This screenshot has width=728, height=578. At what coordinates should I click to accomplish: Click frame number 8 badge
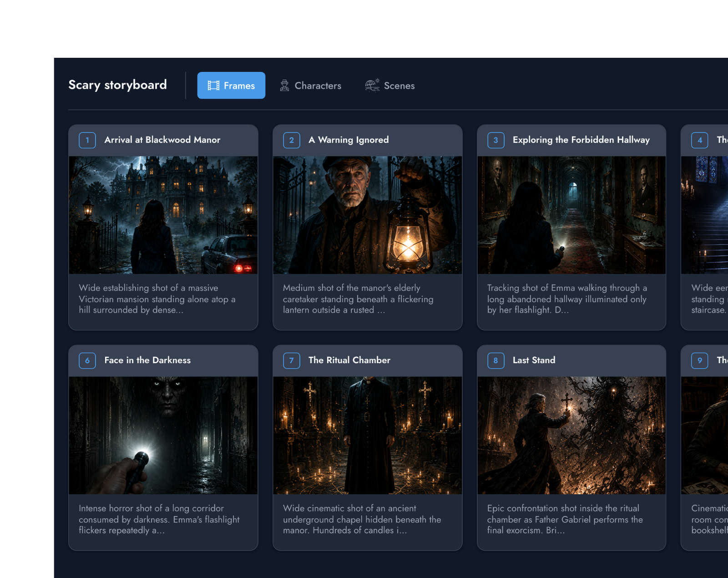point(496,360)
